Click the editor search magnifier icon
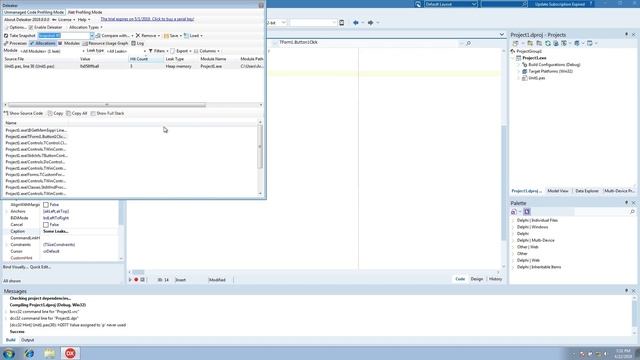 468,43
